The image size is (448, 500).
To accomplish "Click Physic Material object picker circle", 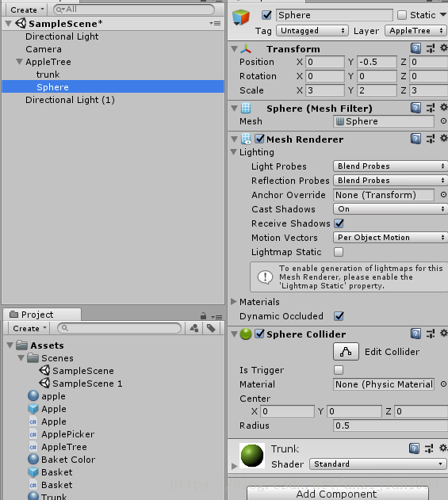I will pos(443,384).
